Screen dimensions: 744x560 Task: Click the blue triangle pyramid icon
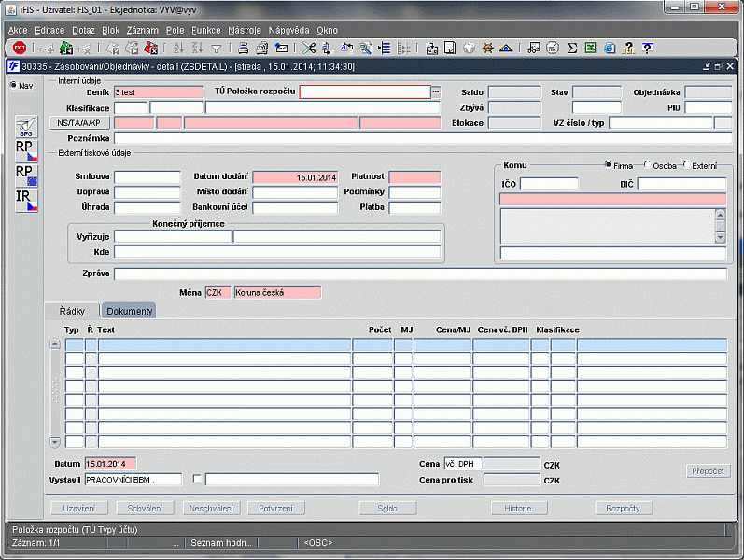click(x=506, y=48)
